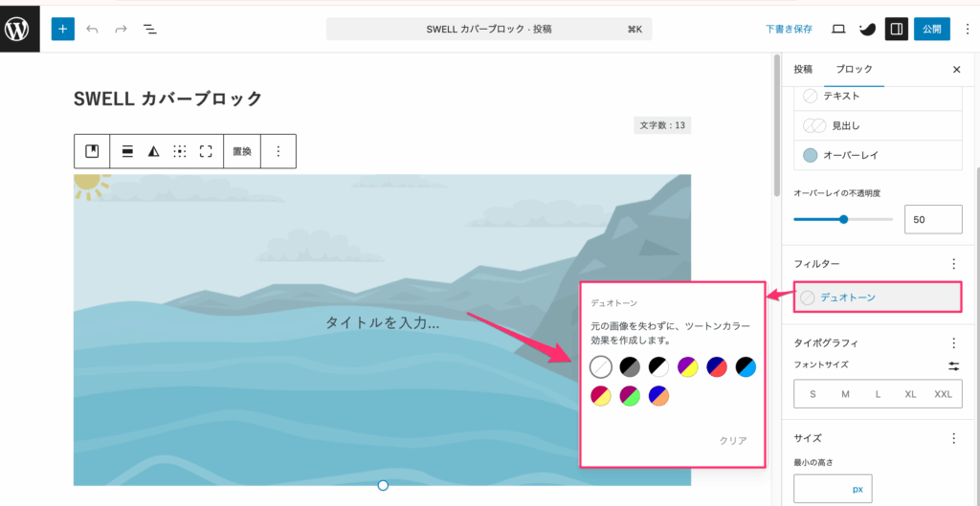Open the block inserter plus button
This screenshot has width=980, height=506.
tap(62, 29)
